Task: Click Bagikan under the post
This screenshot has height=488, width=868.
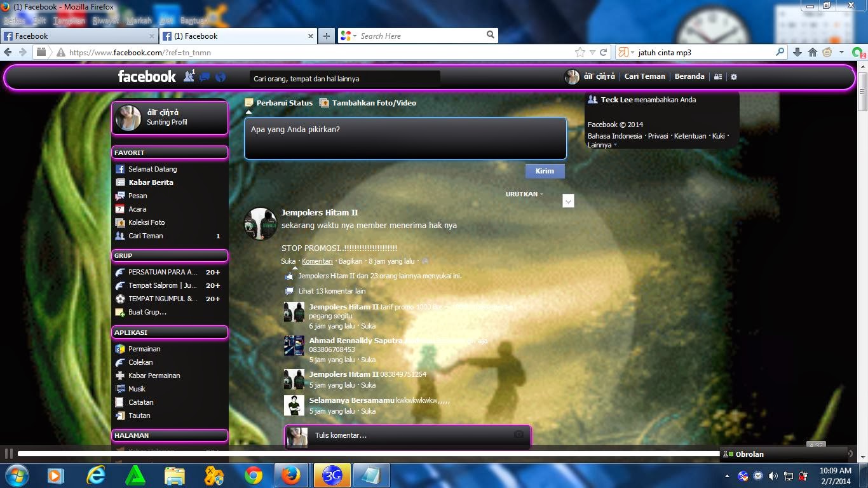Action: point(350,261)
